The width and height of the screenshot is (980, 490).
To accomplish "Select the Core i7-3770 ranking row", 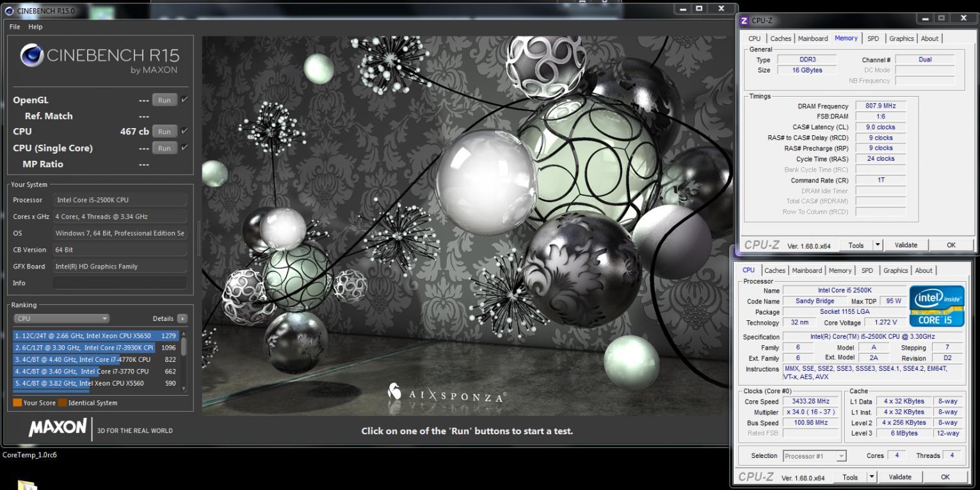I will click(x=96, y=372).
